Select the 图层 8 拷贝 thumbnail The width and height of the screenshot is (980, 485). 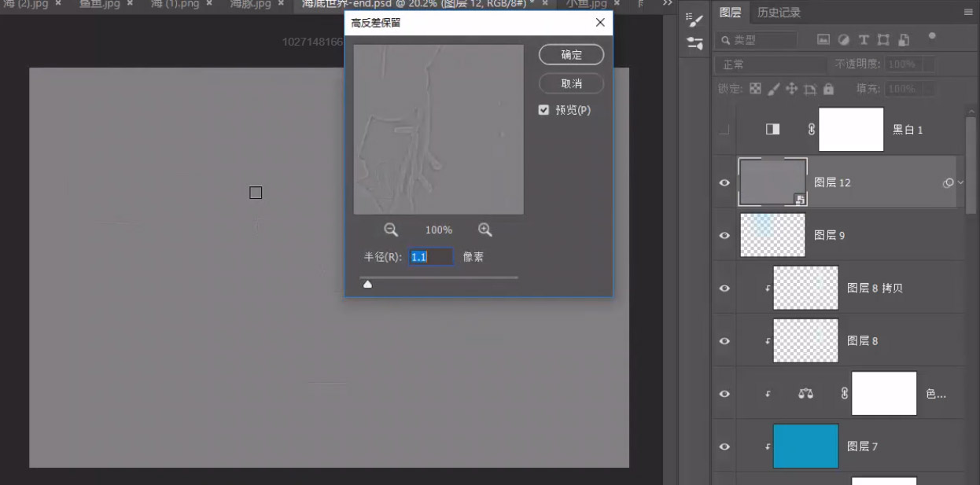click(x=805, y=288)
